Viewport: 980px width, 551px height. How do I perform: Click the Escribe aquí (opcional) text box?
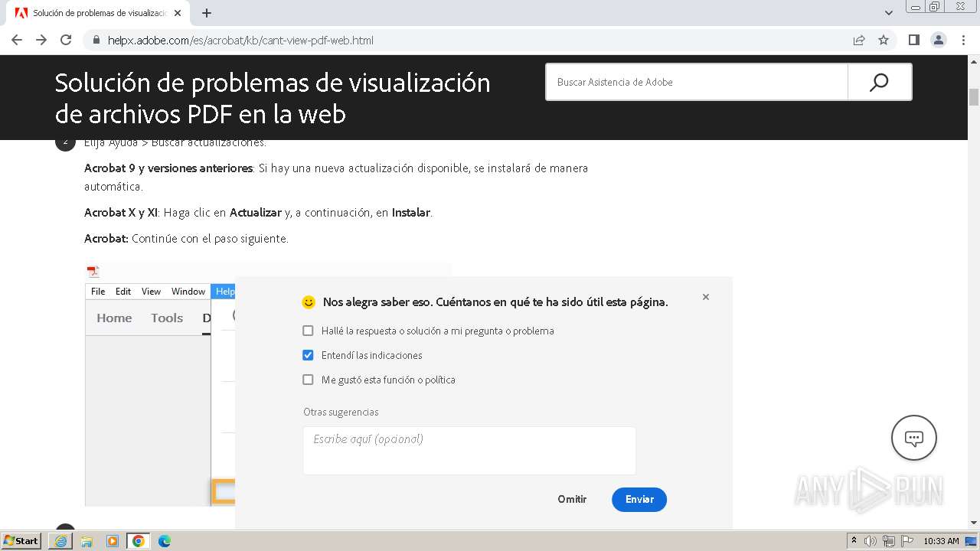[x=469, y=451]
